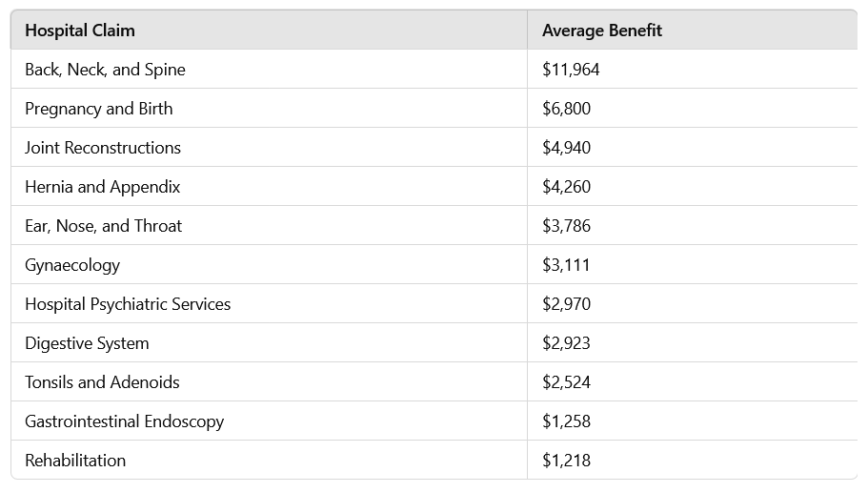This screenshot has height=493, width=868.
Task: Select the $2,970 benefit cell
Action: coord(566,304)
